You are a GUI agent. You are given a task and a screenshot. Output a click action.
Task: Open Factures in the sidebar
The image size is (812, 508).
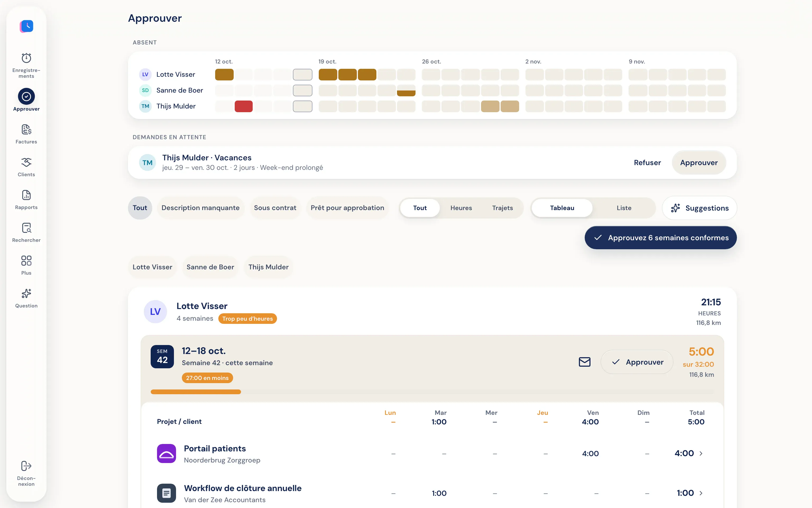coord(26,134)
